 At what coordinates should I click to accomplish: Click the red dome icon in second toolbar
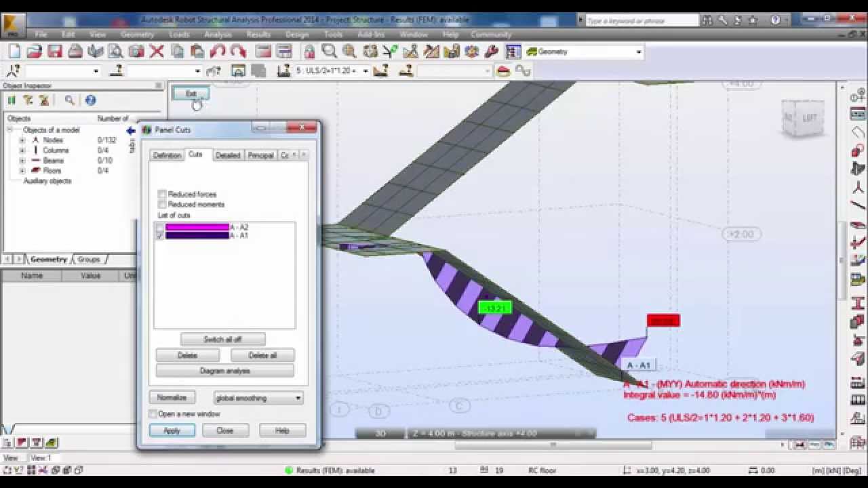point(503,70)
